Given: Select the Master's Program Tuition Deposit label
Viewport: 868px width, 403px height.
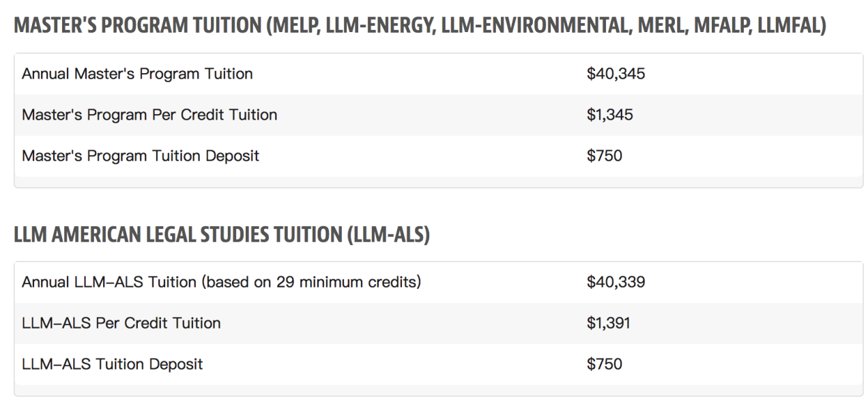Looking at the screenshot, I should (141, 156).
